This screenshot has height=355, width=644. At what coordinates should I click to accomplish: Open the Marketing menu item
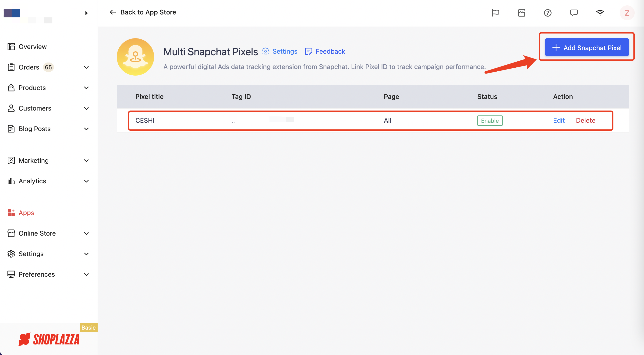(33, 160)
